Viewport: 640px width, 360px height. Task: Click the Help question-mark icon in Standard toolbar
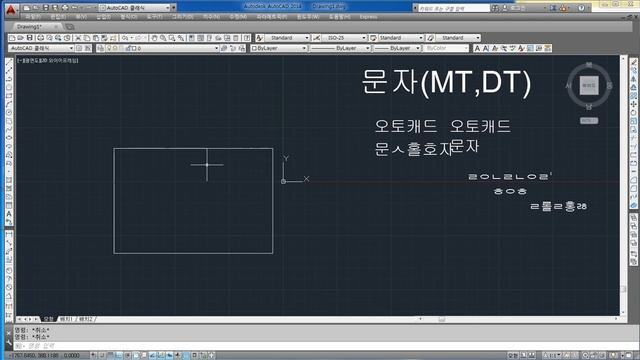pyautogui.click(x=247, y=38)
